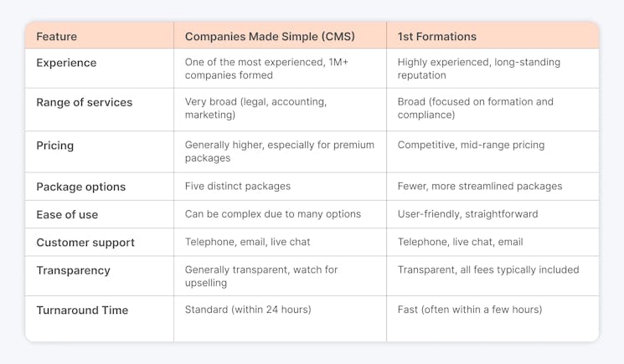Click the "Can be complex due to many options" cell

pos(272,214)
